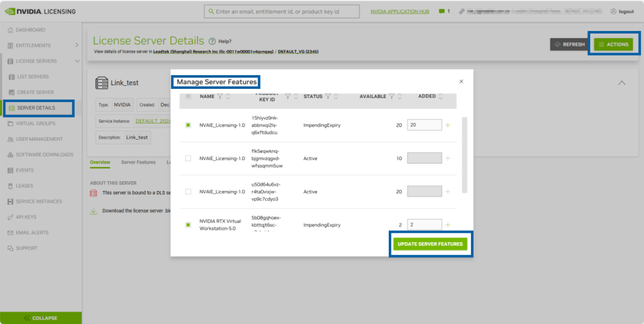This screenshot has width=644, height=324.
Task: Expand the Entitlements sidebar chevron
Action: tap(77, 45)
